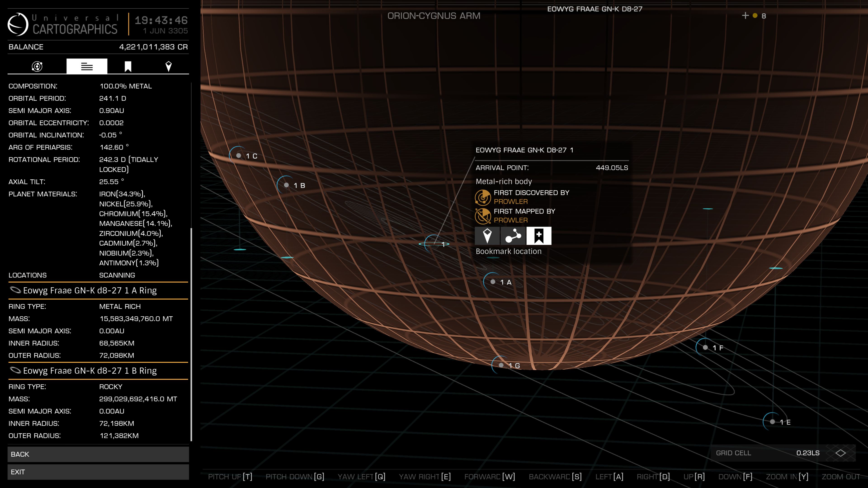Image resolution: width=868 pixels, height=488 pixels.
Task: Click the ORION-CYGNUS ARM label
Action: pos(434,16)
